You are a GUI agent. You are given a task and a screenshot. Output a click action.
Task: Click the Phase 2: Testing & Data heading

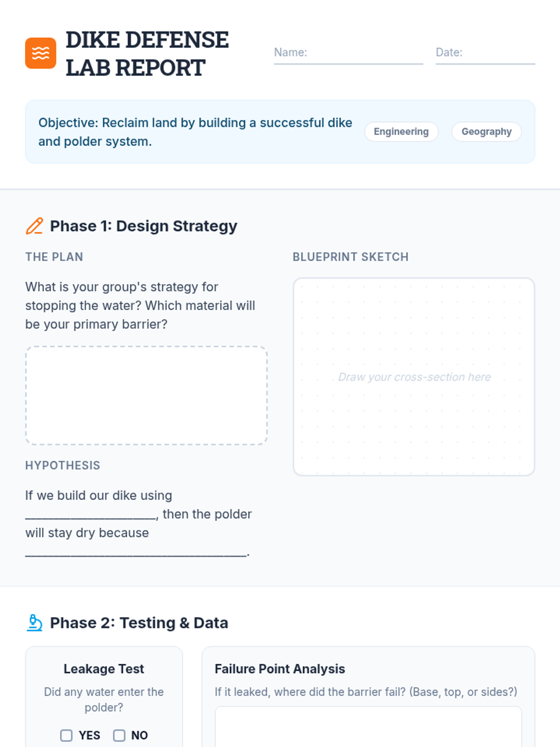coord(139,623)
